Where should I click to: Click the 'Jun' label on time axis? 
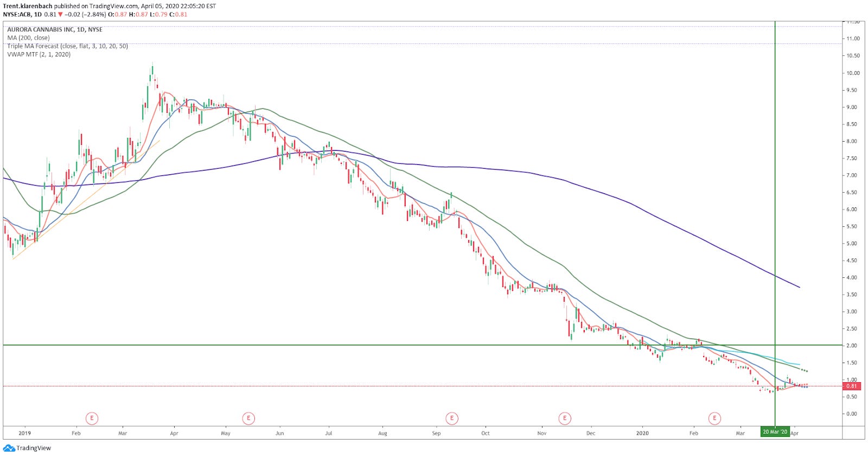click(x=279, y=433)
